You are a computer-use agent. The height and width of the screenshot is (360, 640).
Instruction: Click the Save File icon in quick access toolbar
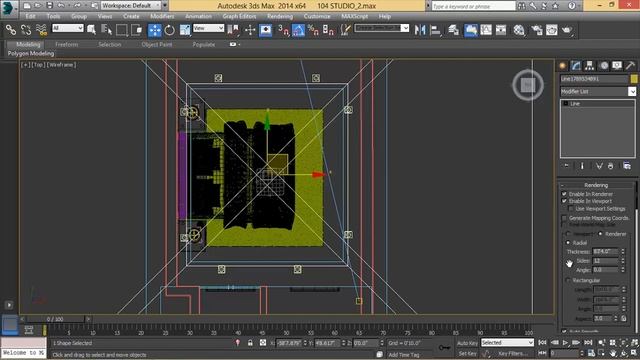49,5
